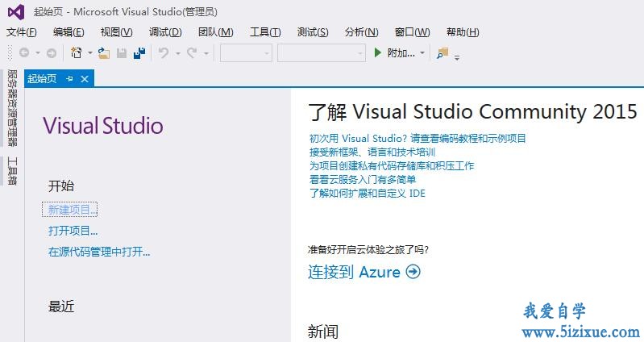Open the 窗口(W) menu
644x342 pixels.
click(413, 32)
